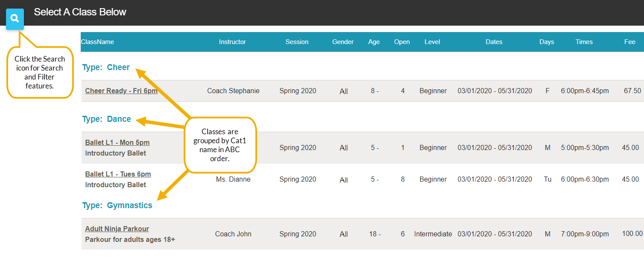Click the Level column header

point(432,42)
